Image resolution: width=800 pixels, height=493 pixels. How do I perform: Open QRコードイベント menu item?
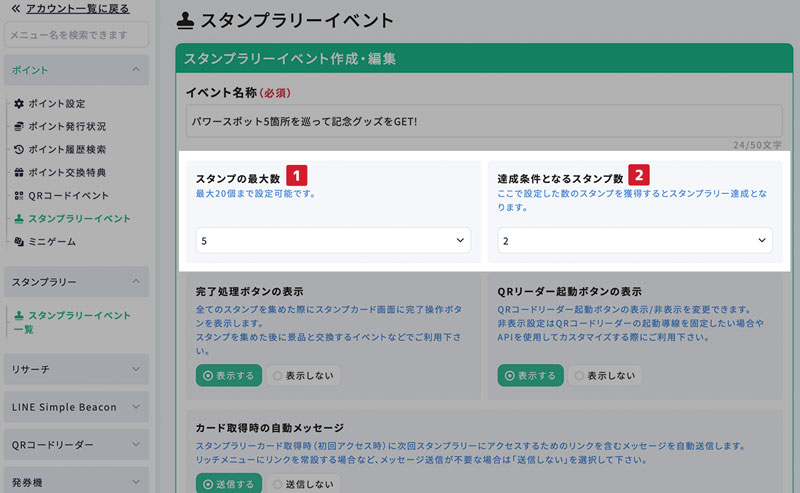coord(69,196)
